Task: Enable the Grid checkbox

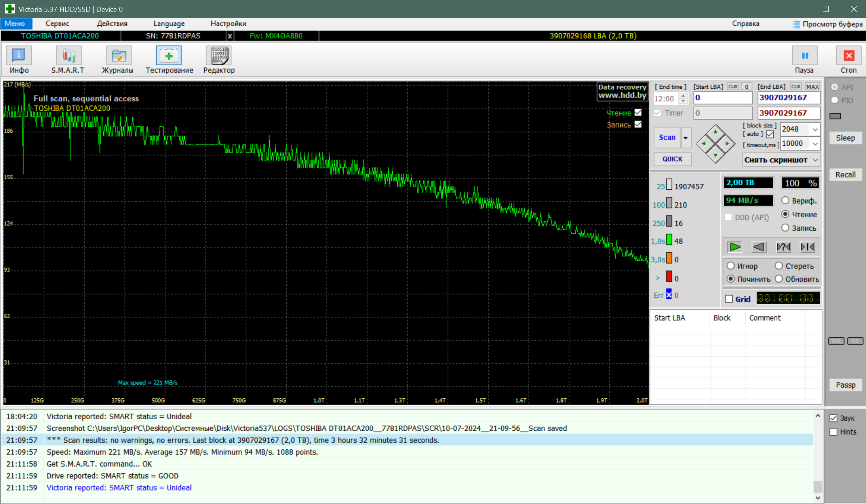Action: pos(729,299)
